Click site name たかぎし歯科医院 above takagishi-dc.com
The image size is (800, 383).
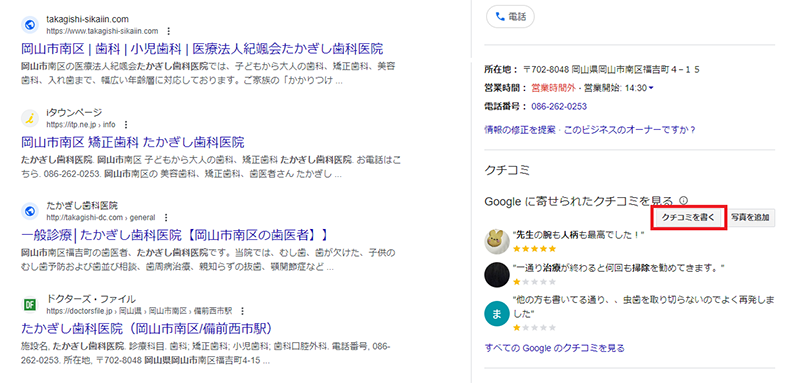coord(82,206)
